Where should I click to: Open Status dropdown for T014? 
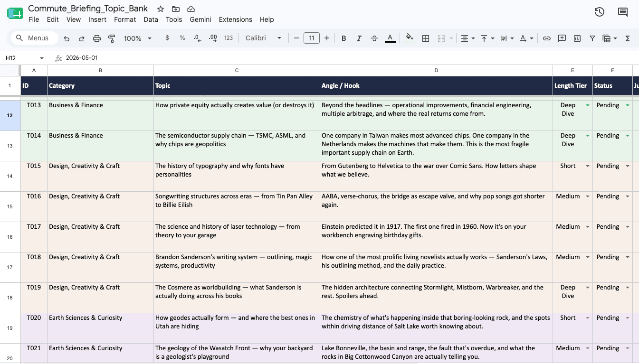click(x=628, y=136)
